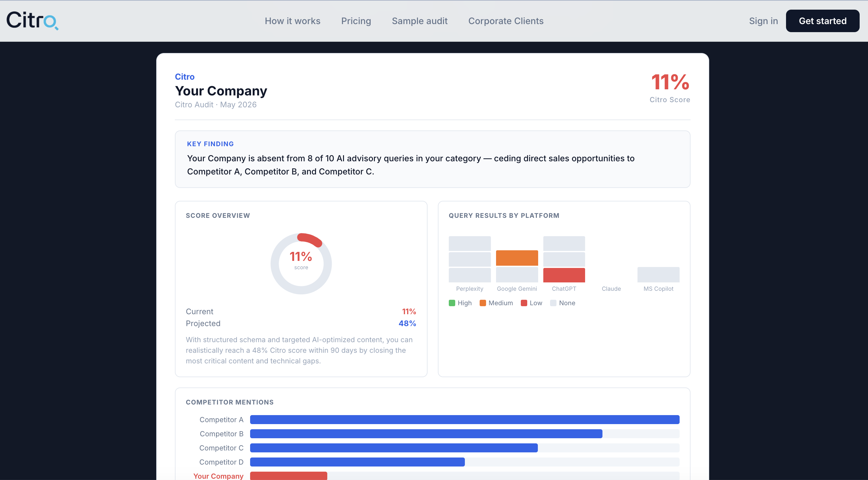This screenshot has width=868, height=480.
Task: Click the Perplexity platform label
Action: 469,289
